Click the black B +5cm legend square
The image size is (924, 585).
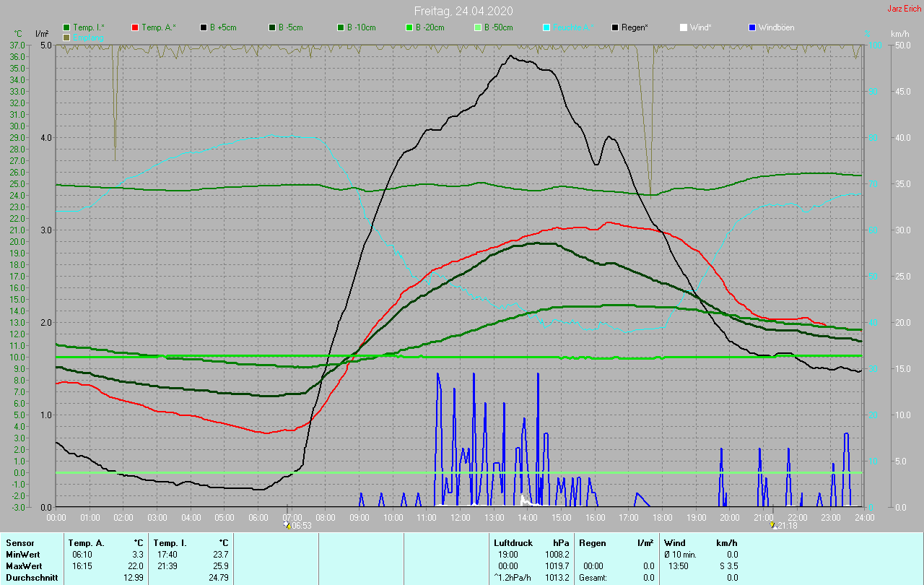[204, 27]
